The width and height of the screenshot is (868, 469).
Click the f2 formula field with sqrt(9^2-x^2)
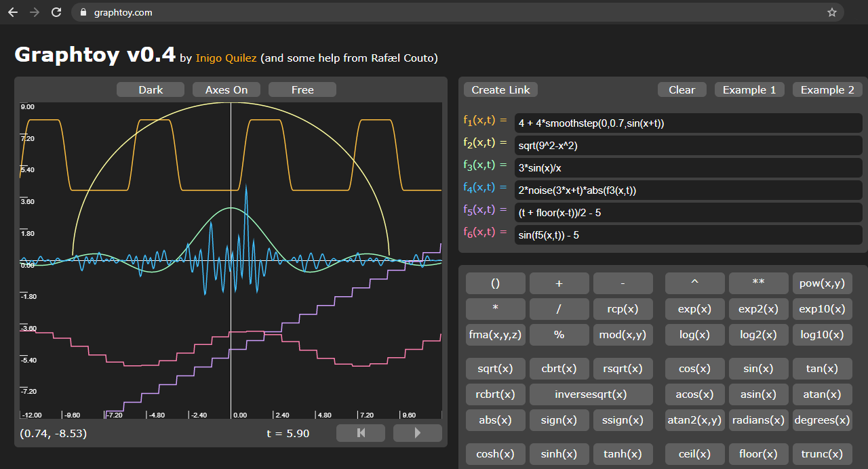coord(688,146)
